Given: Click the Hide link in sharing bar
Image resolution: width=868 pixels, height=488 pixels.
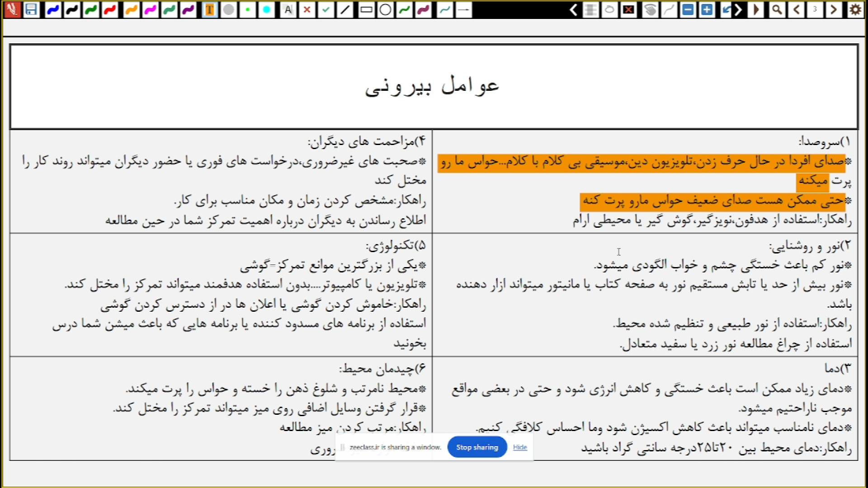Looking at the screenshot, I should pyautogui.click(x=520, y=447).
